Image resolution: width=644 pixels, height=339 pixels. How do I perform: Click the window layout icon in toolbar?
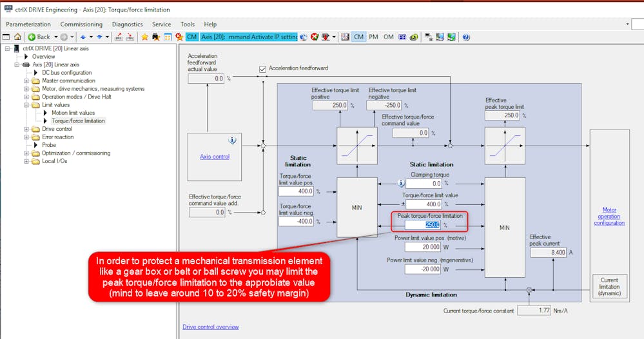click(6, 37)
